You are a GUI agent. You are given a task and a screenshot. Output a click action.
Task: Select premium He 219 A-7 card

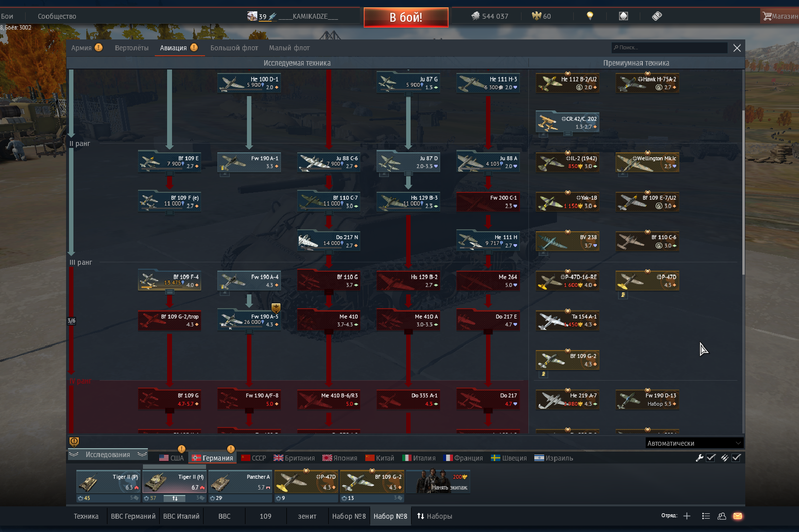[567, 399]
